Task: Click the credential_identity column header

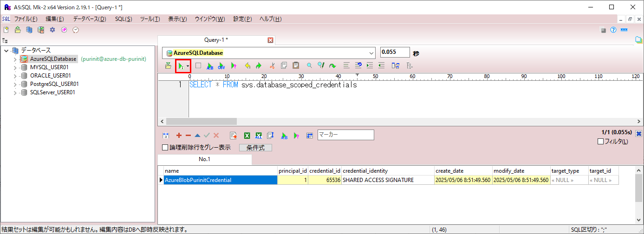Action: tap(388, 171)
